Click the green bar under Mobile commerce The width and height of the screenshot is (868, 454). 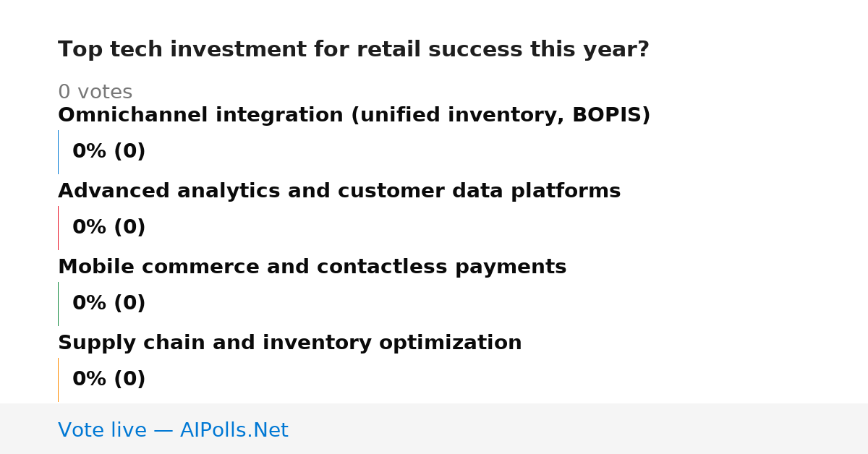pos(58,304)
